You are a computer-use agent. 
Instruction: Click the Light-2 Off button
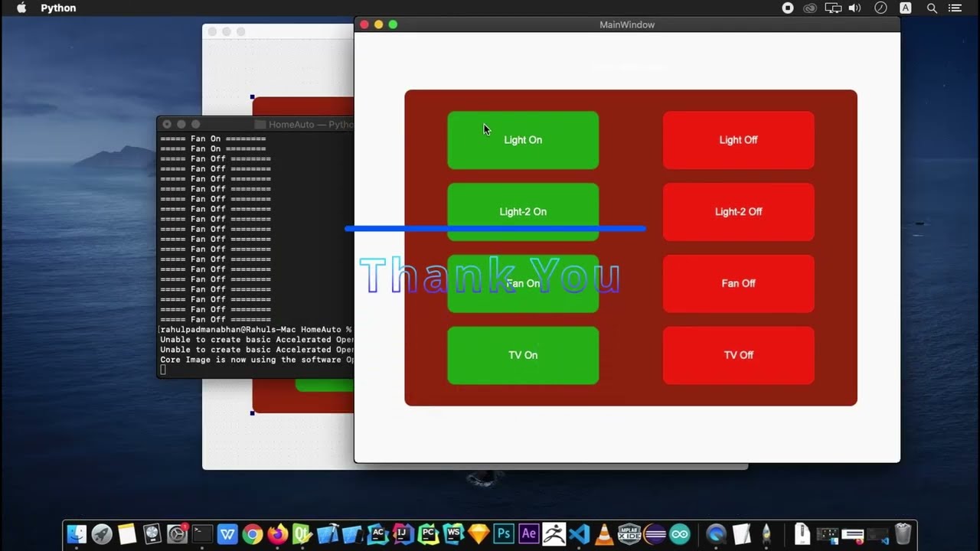point(738,212)
